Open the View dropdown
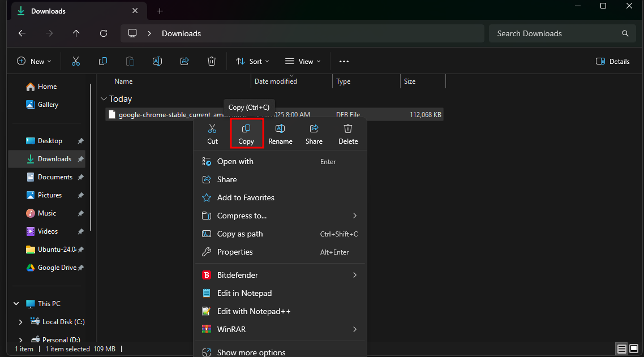 click(x=303, y=61)
